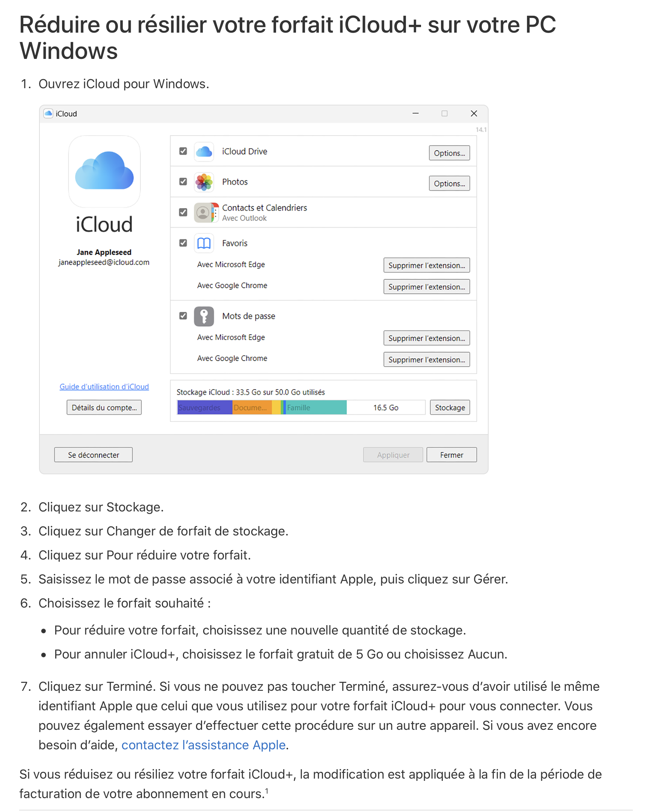Uncheck the iCloud Drive checkbox

[x=183, y=151]
